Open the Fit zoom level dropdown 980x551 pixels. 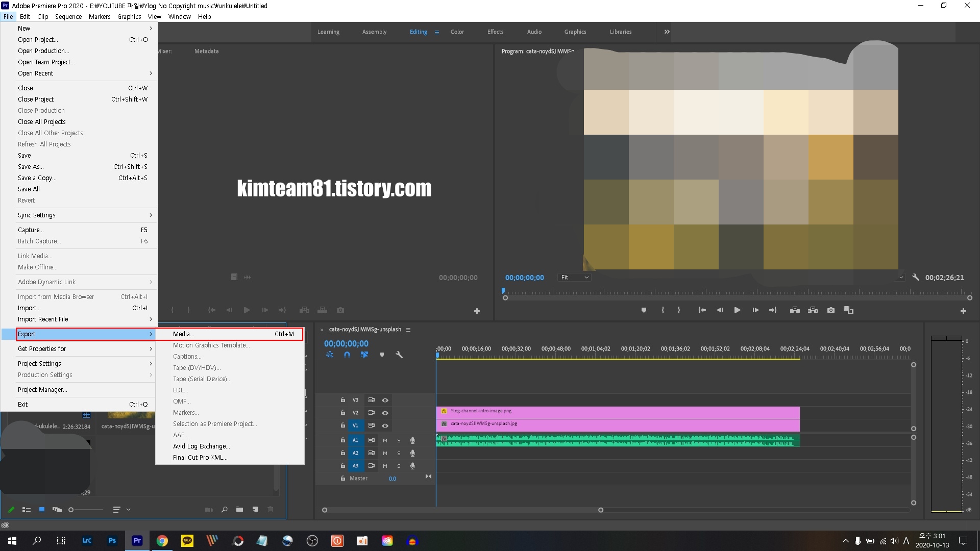click(575, 278)
